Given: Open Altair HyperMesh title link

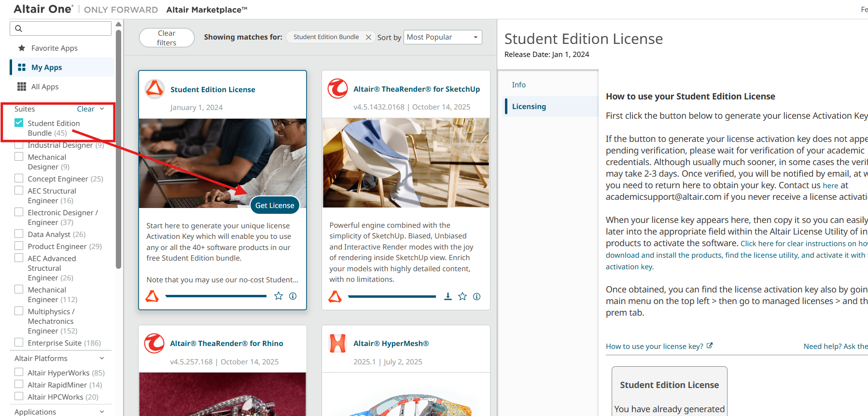Looking at the screenshot, I should pos(391,344).
